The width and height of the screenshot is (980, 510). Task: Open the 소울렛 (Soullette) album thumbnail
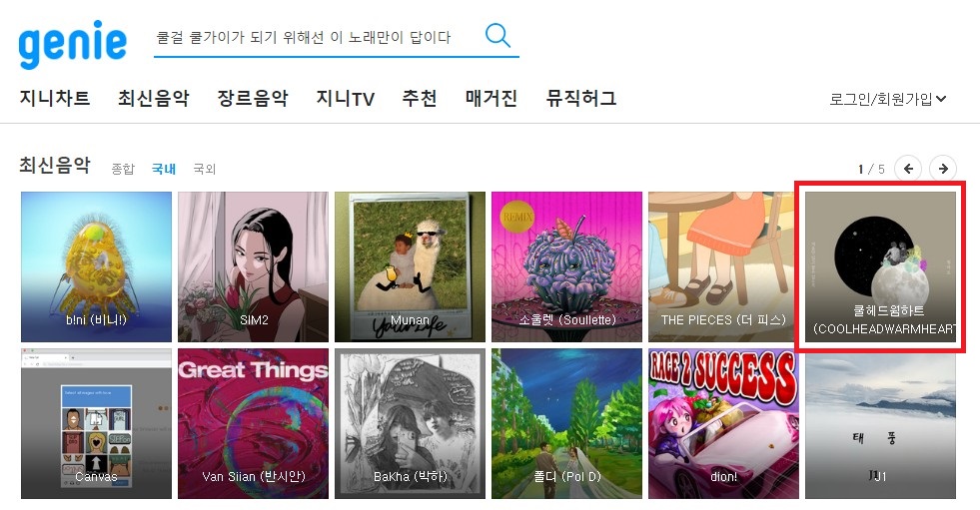click(x=566, y=266)
